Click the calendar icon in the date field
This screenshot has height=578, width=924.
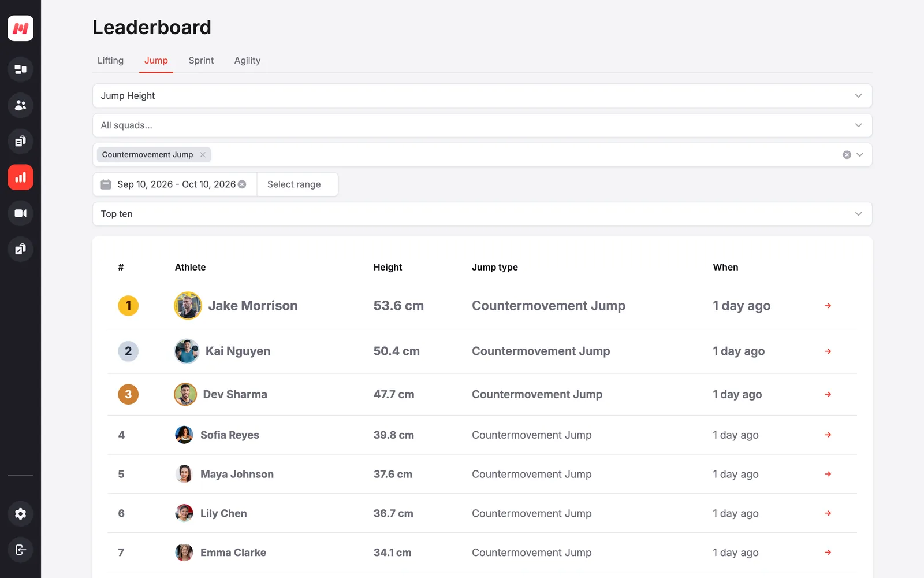(106, 184)
